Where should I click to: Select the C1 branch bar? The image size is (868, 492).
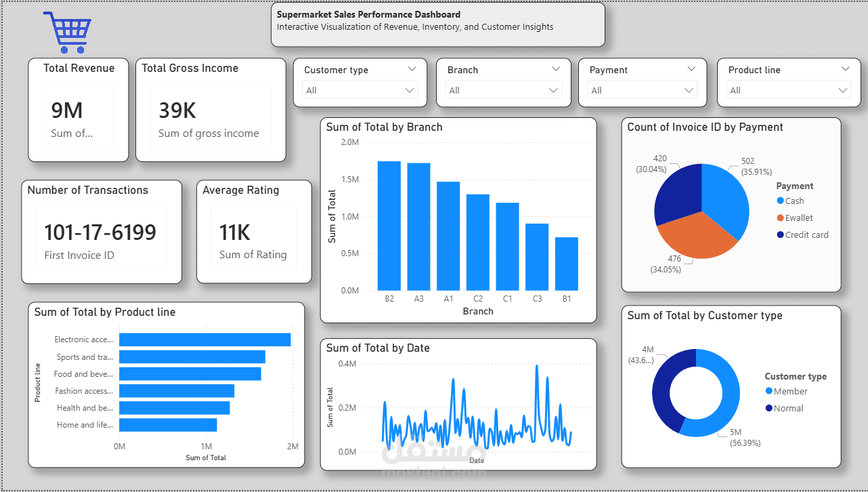507,247
